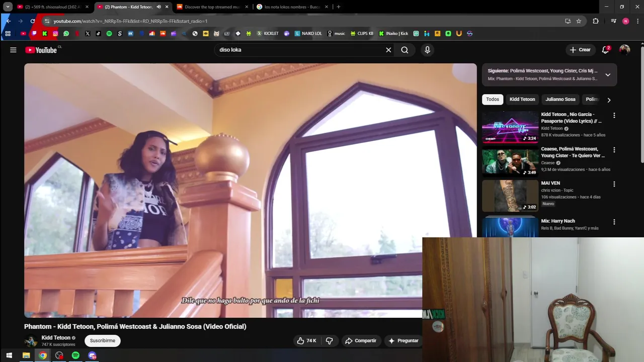Start voice search with microphone icon
644x362 pixels.
[427, 50]
